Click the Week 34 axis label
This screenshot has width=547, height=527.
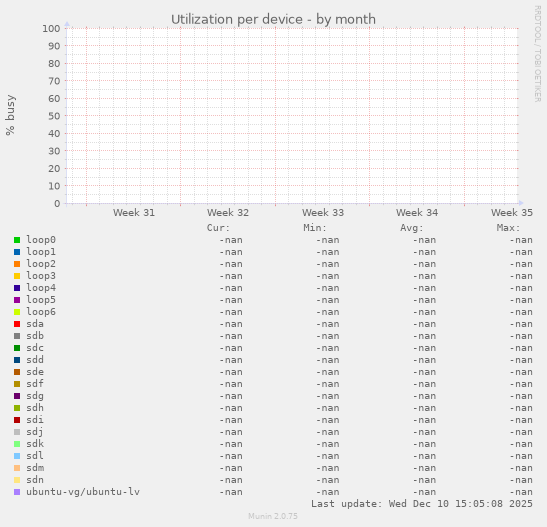417,212
